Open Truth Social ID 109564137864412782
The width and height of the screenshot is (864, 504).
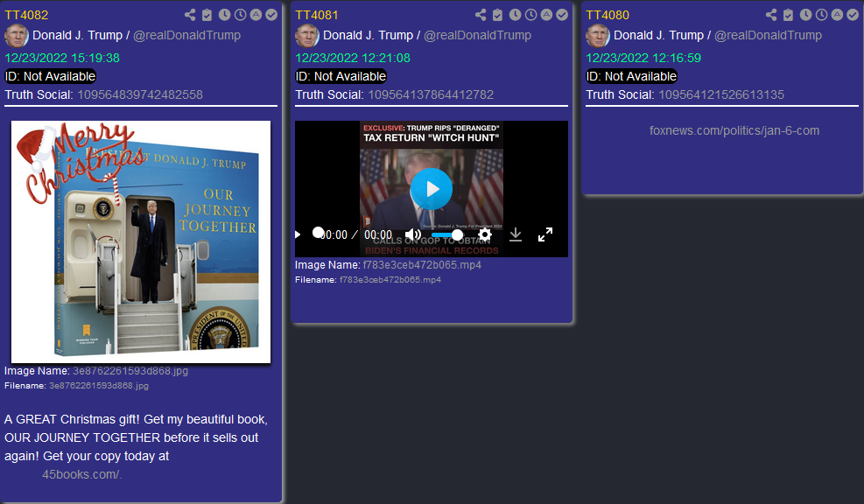coord(431,94)
